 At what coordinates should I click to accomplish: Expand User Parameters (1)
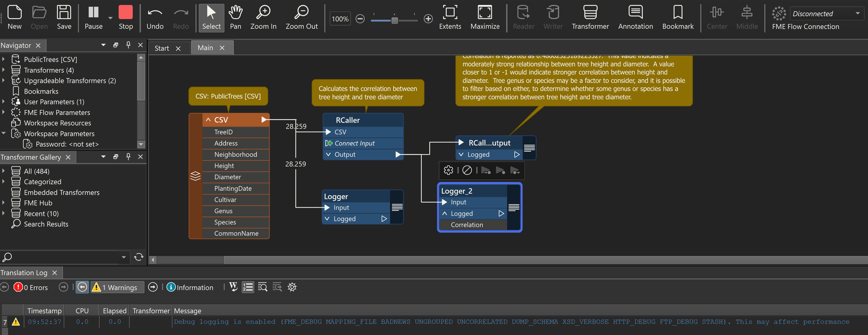(3, 102)
